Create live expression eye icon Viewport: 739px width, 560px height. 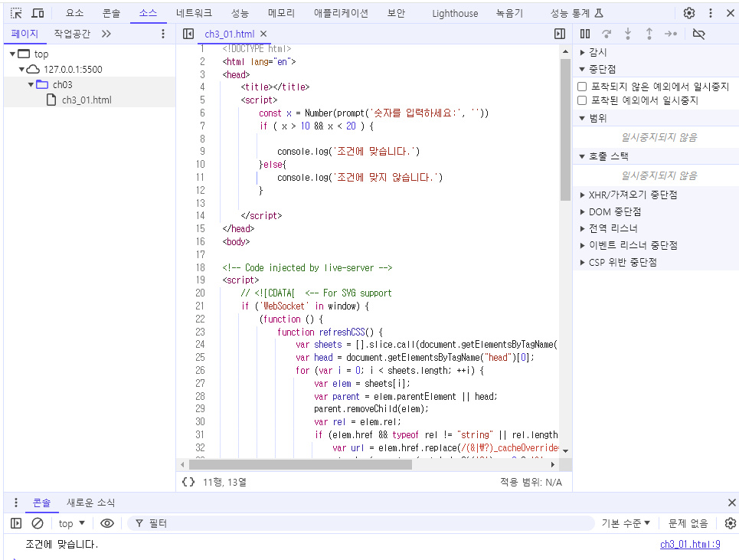(x=107, y=523)
